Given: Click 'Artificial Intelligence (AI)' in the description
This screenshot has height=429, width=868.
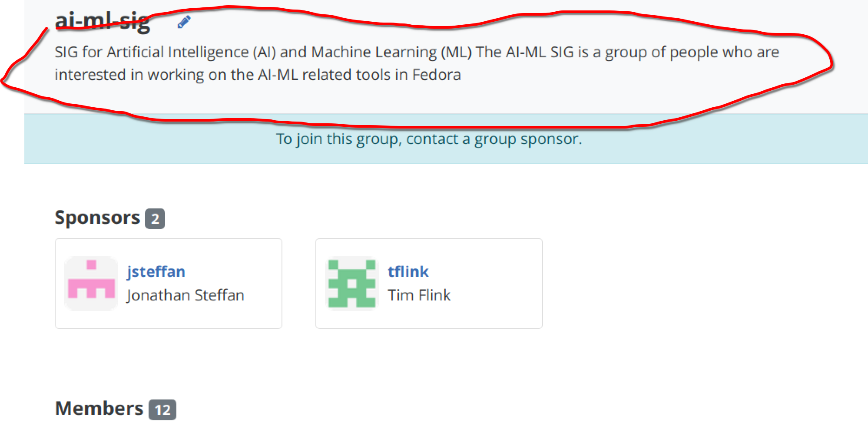Looking at the screenshot, I should click(191, 52).
